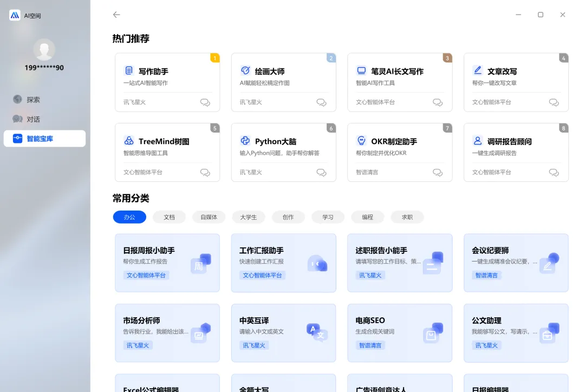Image resolution: width=585 pixels, height=392 pixels.
Task: Click the 电商SEO shopping bag illustration
Action: [x=433, y=333]
